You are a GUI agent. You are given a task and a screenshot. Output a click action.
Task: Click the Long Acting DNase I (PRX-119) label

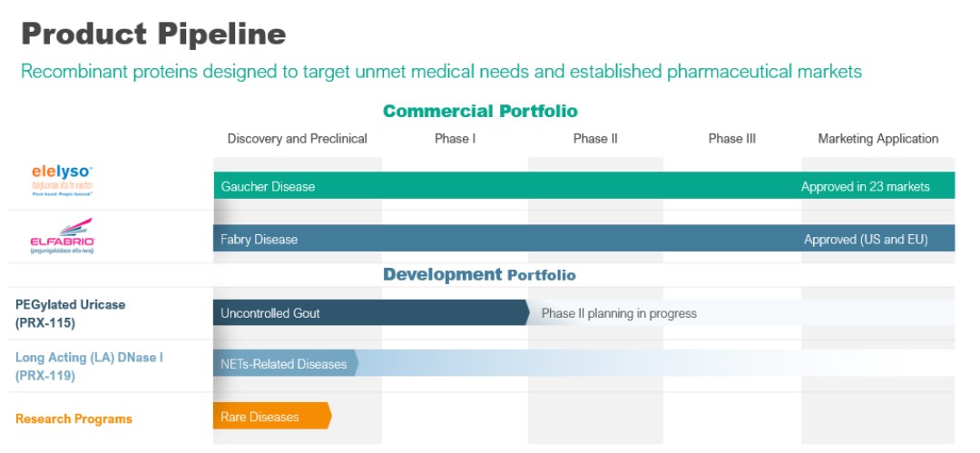pos(89,366)
